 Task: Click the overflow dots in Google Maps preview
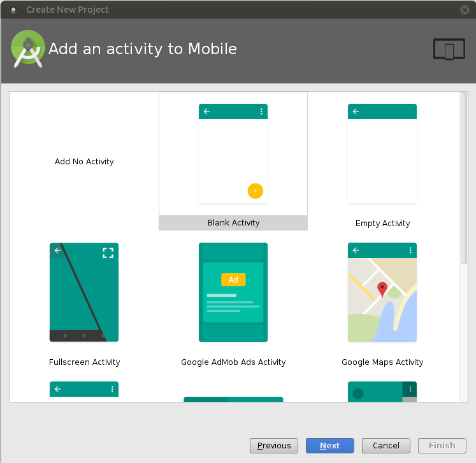click(410, 250)
